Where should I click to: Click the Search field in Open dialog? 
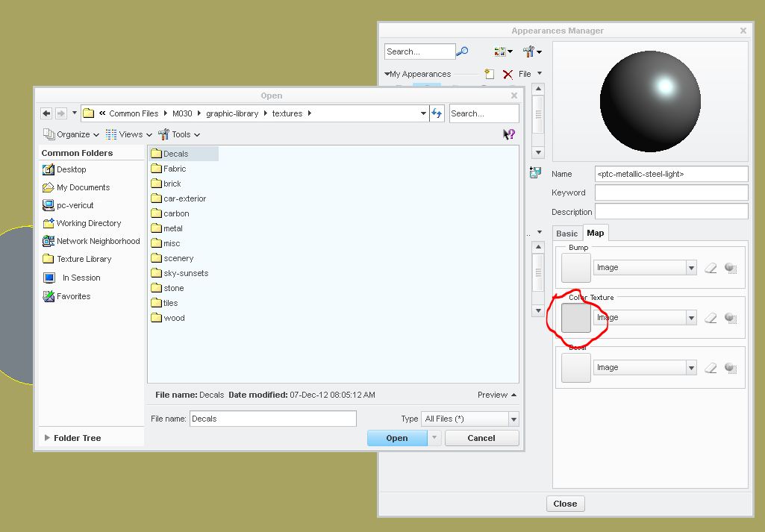coord(484,113)
